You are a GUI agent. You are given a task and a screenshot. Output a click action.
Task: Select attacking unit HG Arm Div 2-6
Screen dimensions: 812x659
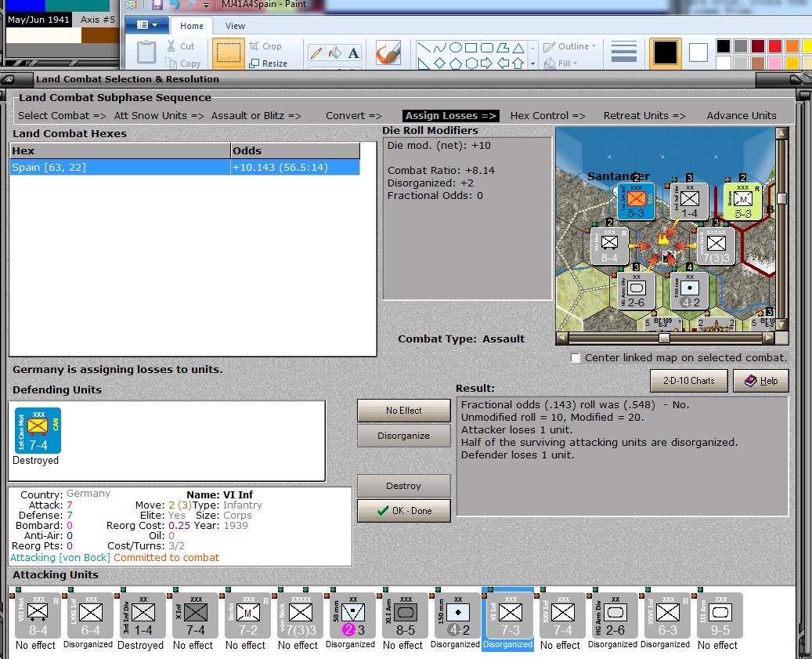[x=615, y=615]
